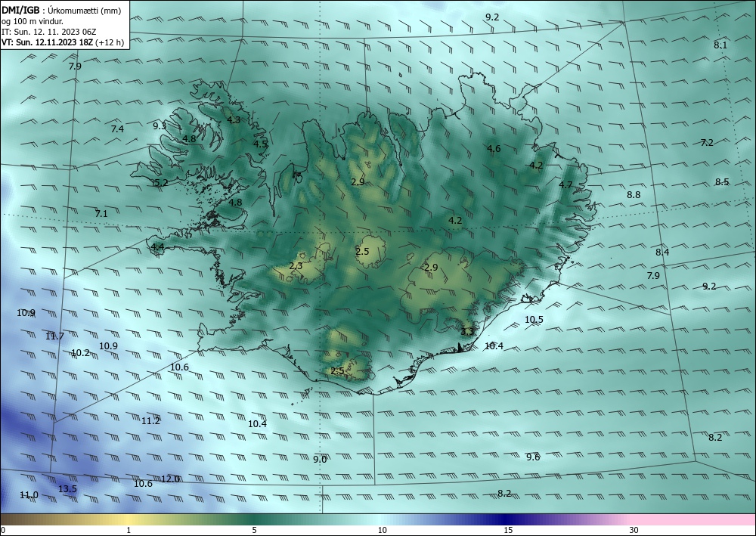Screen dimensions: 756x536
Task: Click the 3.3 value label
Action: [467, 332]
